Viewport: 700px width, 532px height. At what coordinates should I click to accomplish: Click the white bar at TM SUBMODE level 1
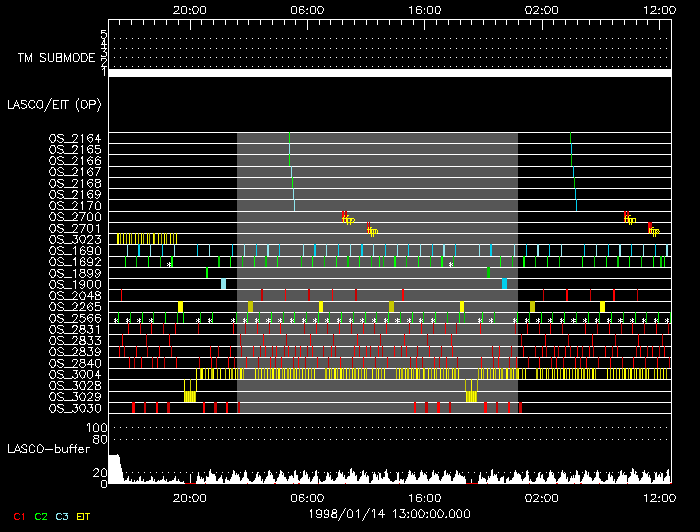[x=390, y=73]
